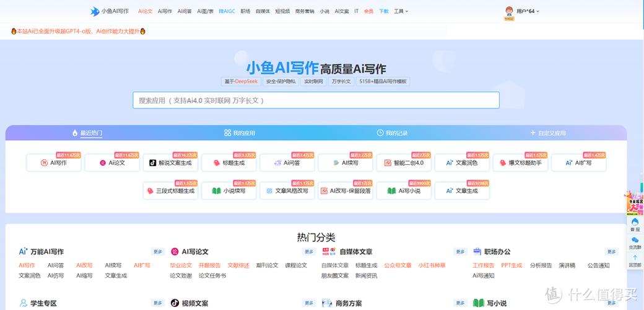Open the 文章风格改写 app card

(x=287, y=191)
